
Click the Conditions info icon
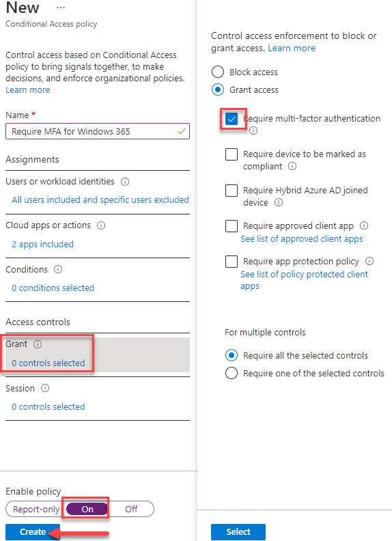coord(58,269)
